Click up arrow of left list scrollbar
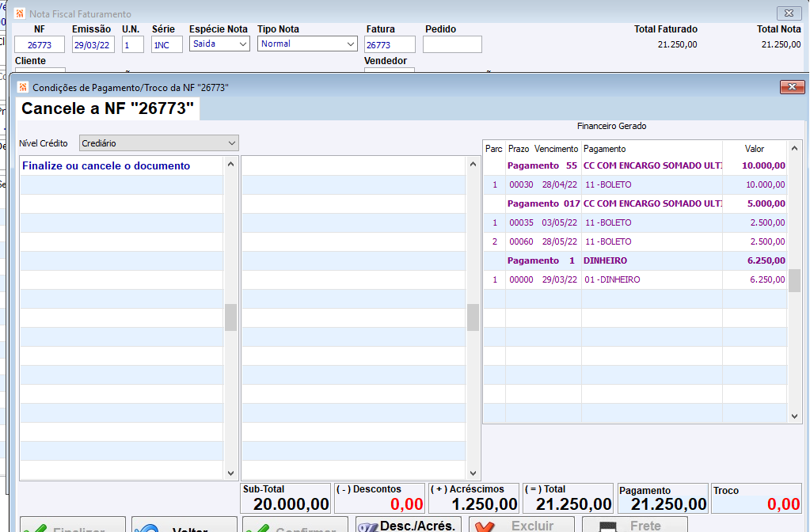The image size is (810, 532). point(231,164)
